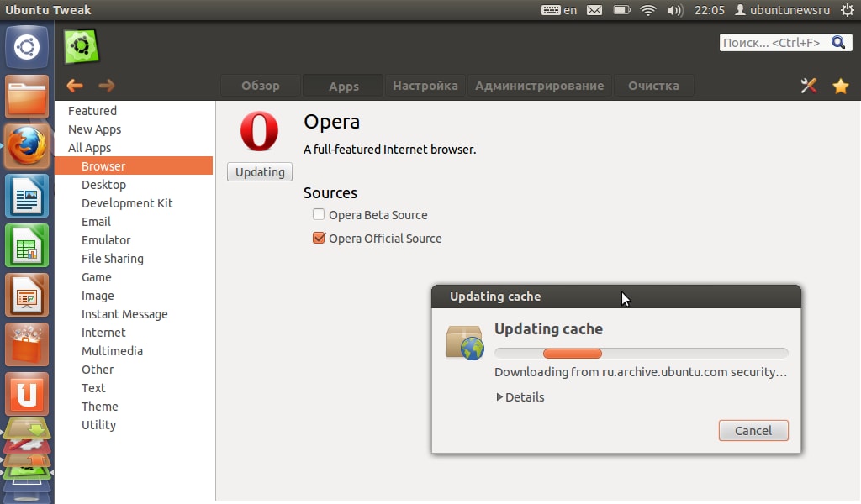Screen dimensions: 861x504
Task: Open preferences via the wrench-screwdriver icon
Action: pos(808,86)
